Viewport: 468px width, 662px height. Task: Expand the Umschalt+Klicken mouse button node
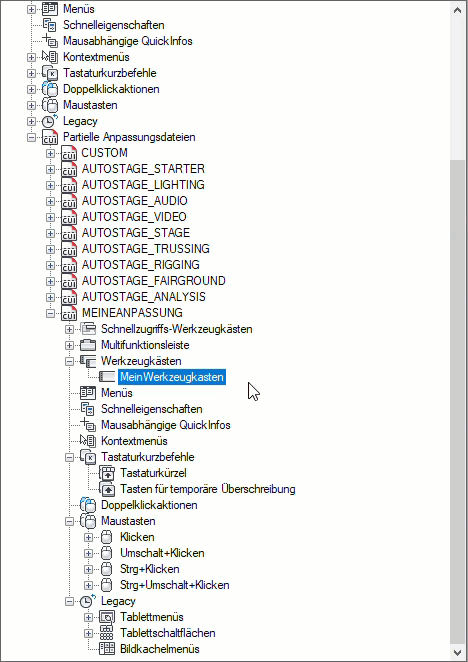pos(88,553)
